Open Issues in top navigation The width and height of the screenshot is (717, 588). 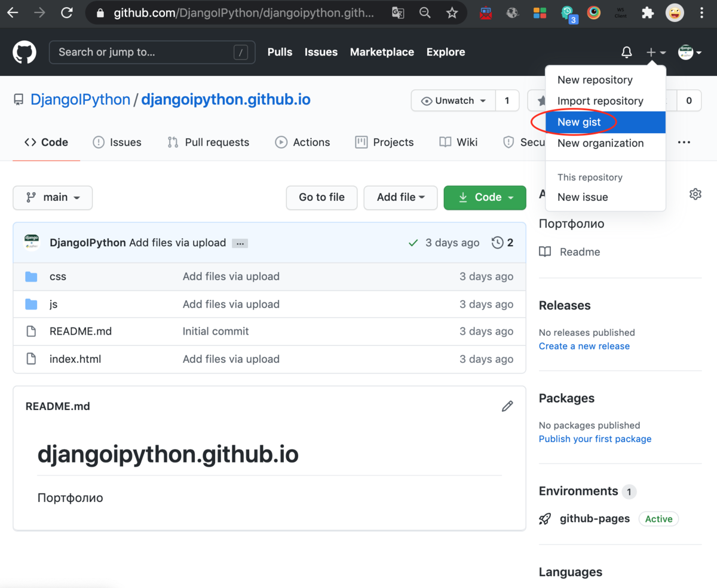tap(321, 53)
